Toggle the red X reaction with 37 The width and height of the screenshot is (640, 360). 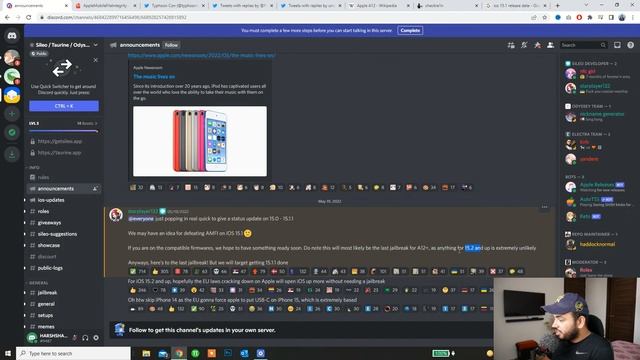pyautogui.click(x=497, y=271)
